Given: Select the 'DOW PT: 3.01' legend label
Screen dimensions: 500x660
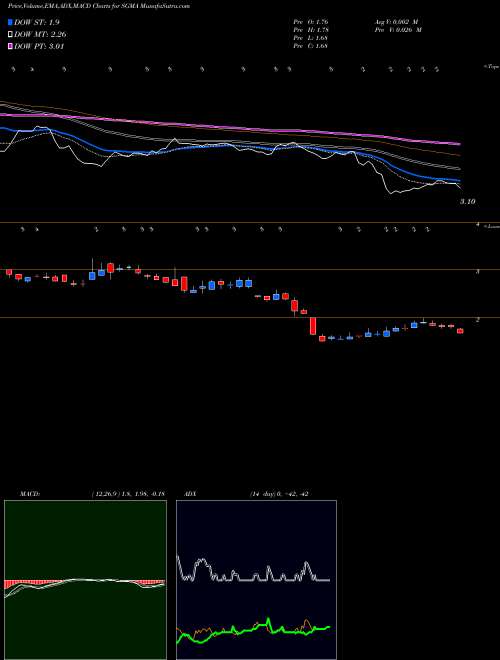Looking at the screenshot, I should point(39,46).
